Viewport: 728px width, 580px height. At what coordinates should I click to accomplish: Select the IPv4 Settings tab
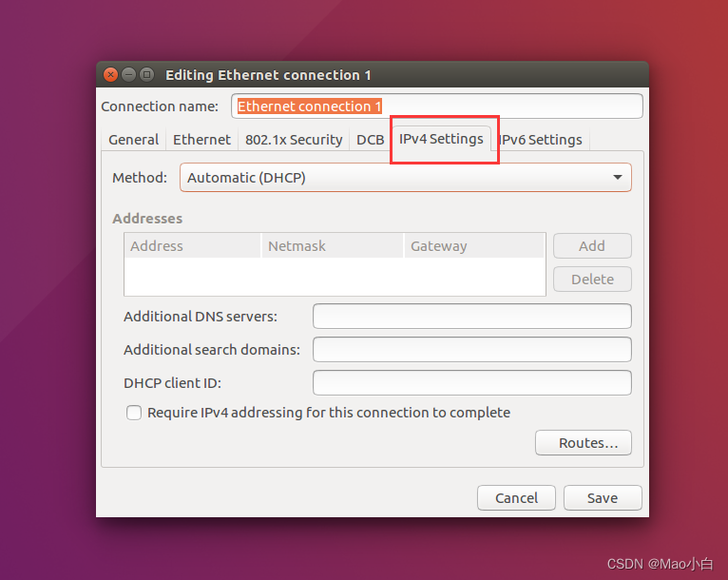click(x=441, y=139)
